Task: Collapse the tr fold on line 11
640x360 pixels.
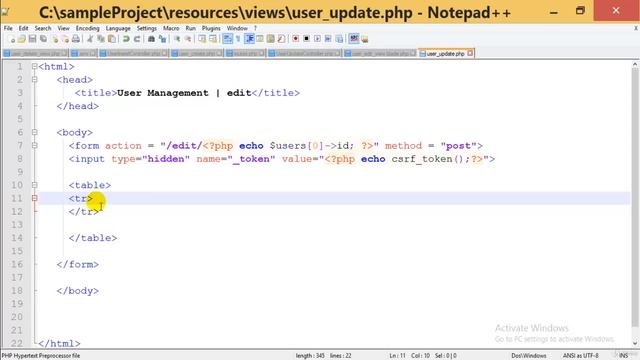Action: click(34, 198)
